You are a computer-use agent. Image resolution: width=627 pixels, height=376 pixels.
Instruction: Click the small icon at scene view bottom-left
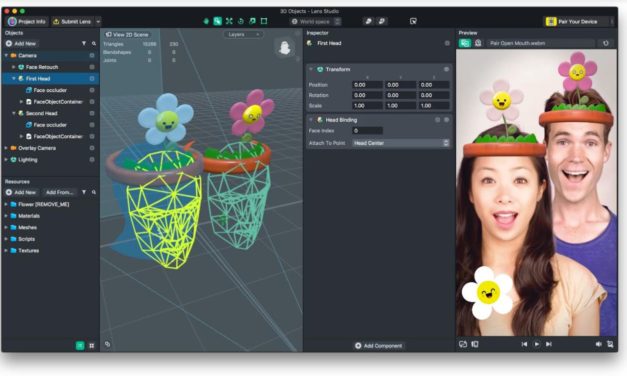coord(107,344)
